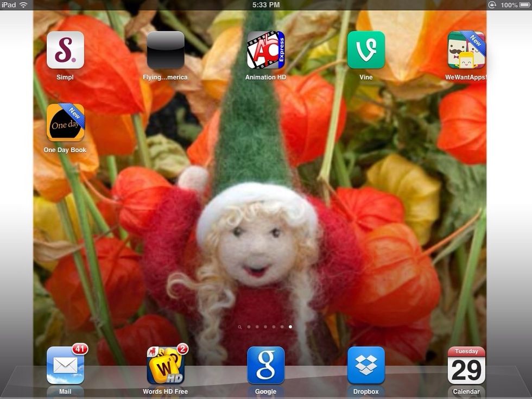Screen dimensions: 532x399
Task: Launch the Flying...merica app
Action: coord(165,50)
